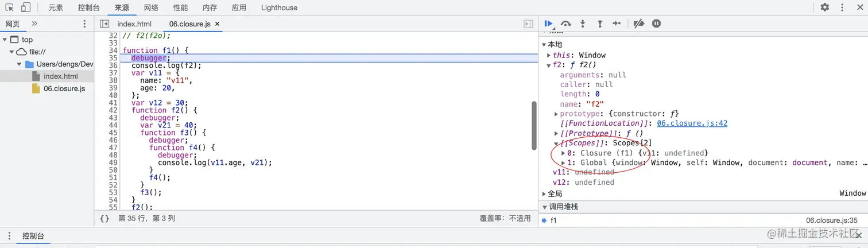Open more options in navigator pane
Screen dimensions: 868x248
tap(84, 24)
